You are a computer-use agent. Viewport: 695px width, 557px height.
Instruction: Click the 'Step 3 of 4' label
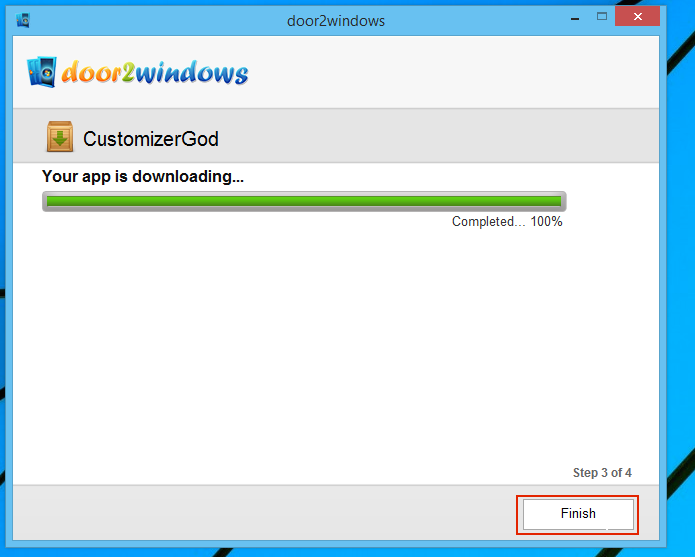click(602, 473)
